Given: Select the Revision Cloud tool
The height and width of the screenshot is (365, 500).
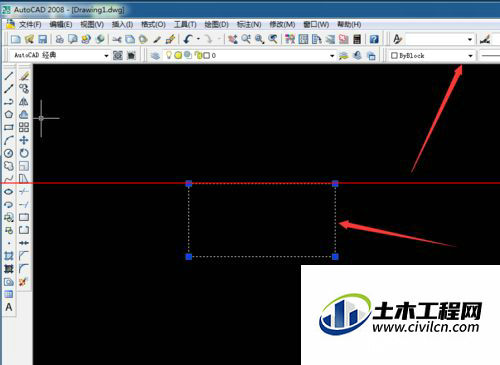Looking at the screenshot, I should [x=9, y=166].
